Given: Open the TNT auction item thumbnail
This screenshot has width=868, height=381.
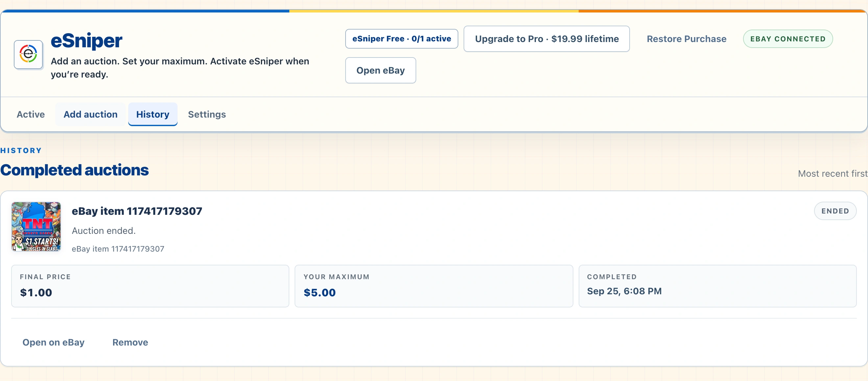Looking at the screenshot, I should point(36,227).
